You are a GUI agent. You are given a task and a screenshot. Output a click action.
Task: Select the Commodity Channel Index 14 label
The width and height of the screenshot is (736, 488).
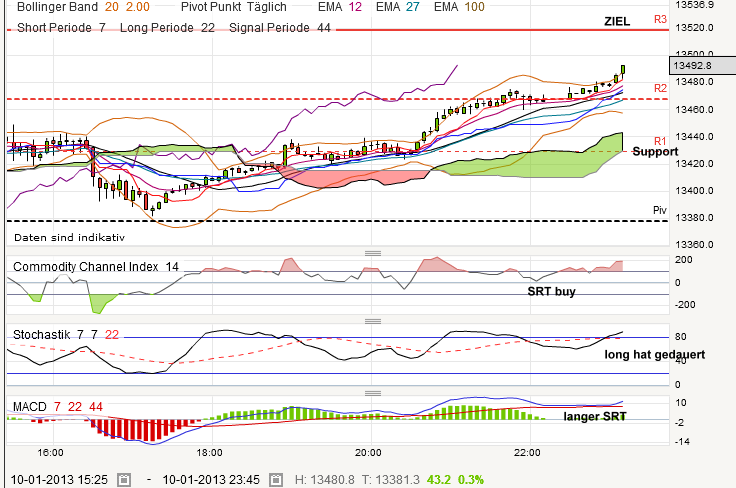[96, 267]
